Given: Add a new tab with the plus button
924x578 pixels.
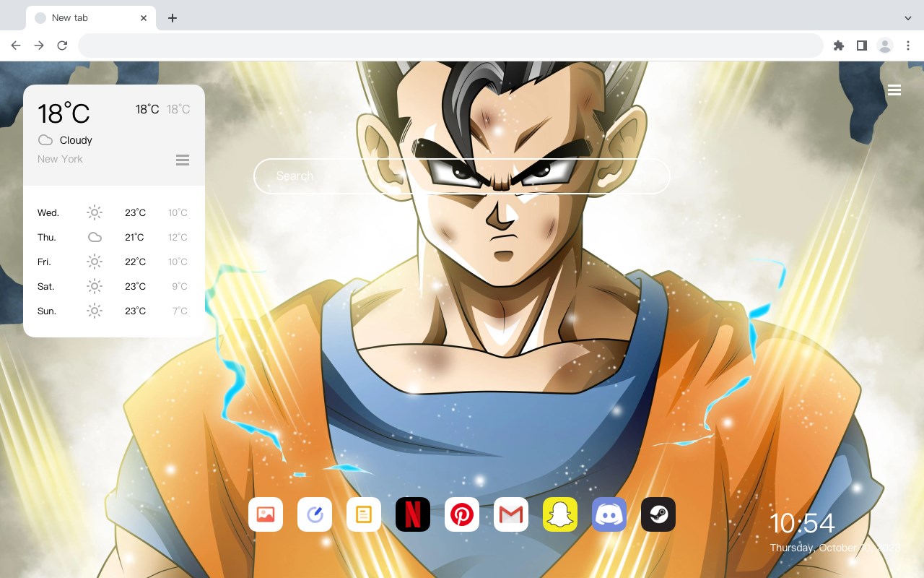Looking at the screenshot, I should [172, 18].
